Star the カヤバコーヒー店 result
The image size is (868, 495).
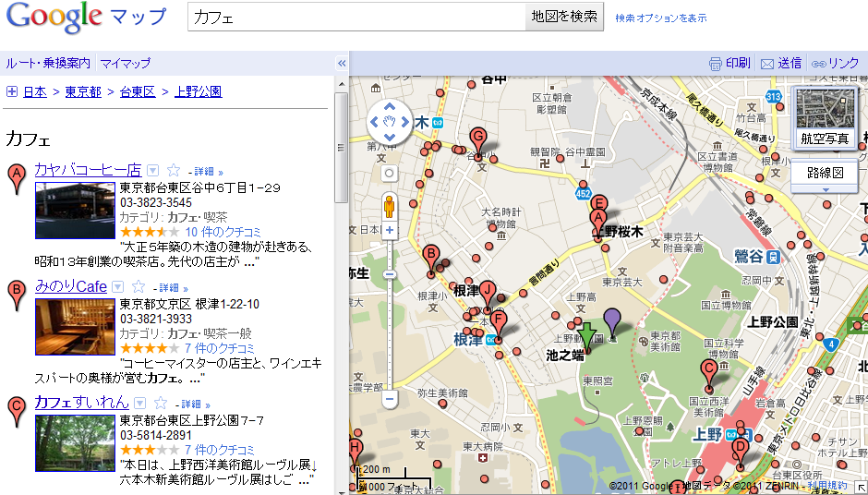tap(174, 170)
